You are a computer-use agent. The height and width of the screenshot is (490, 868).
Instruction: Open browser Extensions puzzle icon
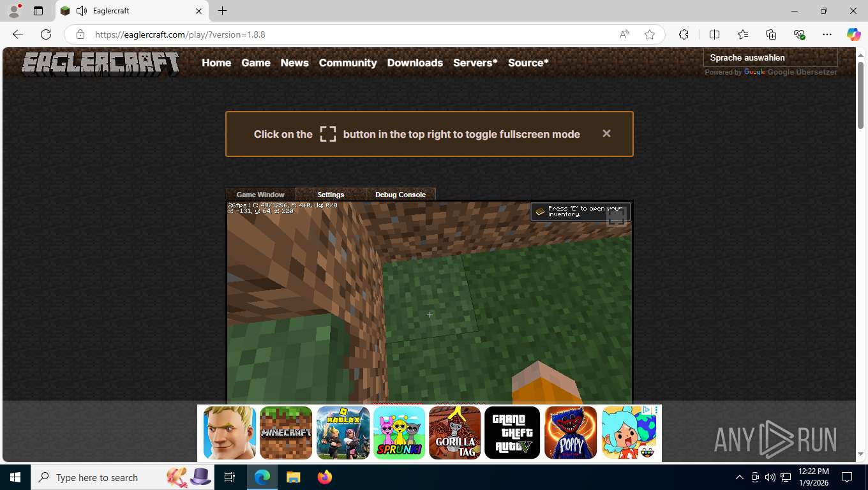click(x=684, y=34)
